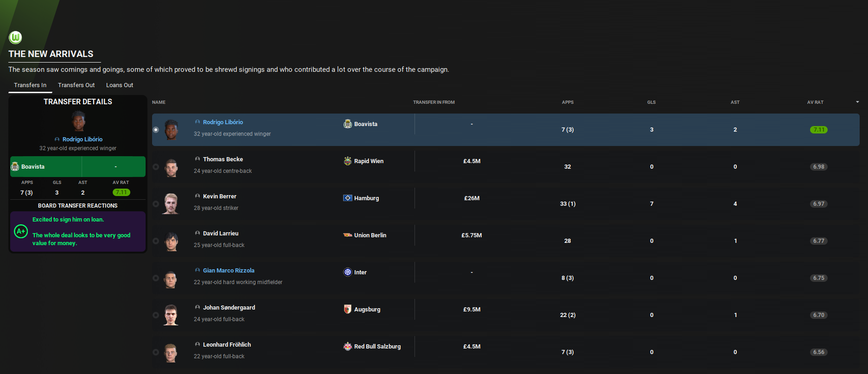
Task: Open the AV RAT column sort arrow
Action: click(x=857, y=102)
